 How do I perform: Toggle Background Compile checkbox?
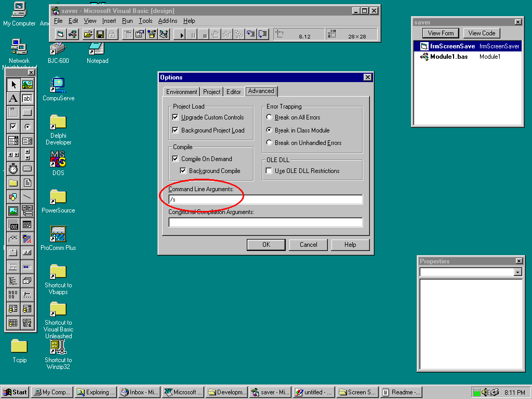(183, 171)
